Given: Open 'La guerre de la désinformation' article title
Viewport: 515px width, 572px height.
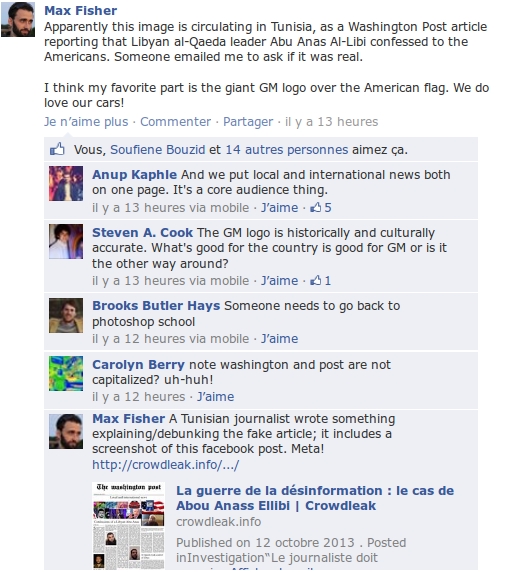Looking at the screenshot, I should tap(315, 498).
